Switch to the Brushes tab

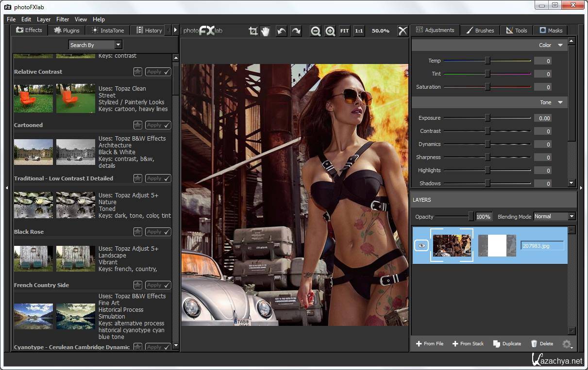click(x=480, y=30)
